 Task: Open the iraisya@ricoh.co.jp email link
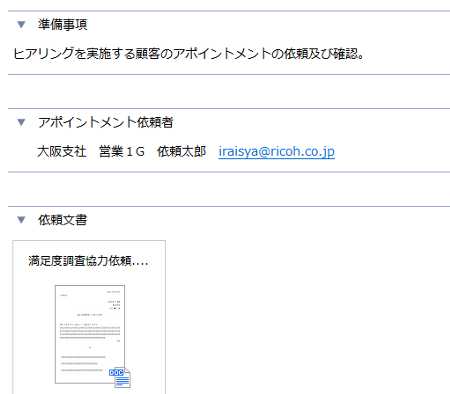276,152
